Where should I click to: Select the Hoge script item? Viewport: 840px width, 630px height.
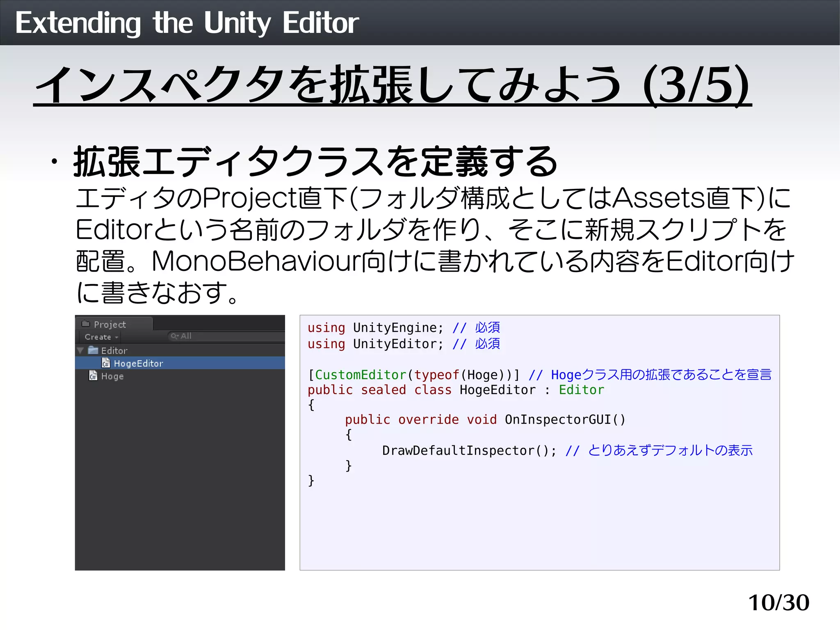click(180, 376)
